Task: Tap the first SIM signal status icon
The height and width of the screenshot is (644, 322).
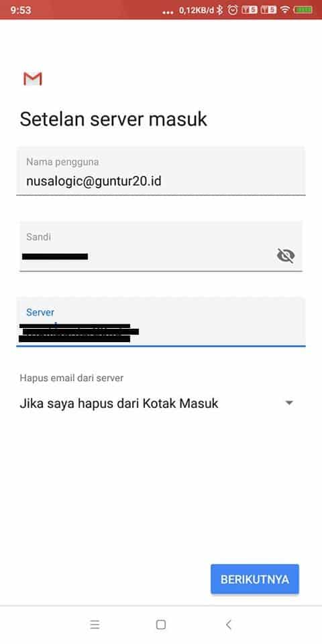Action: [249, 10]
